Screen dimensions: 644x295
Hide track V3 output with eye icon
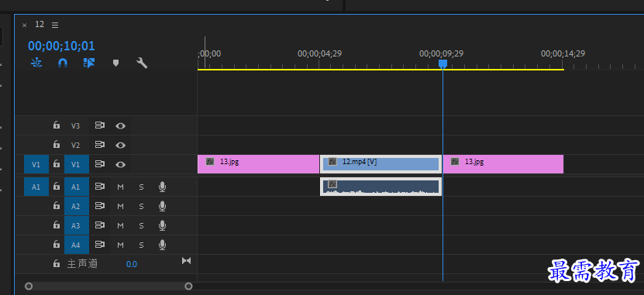pyautogui.click(x=120, y=126)
